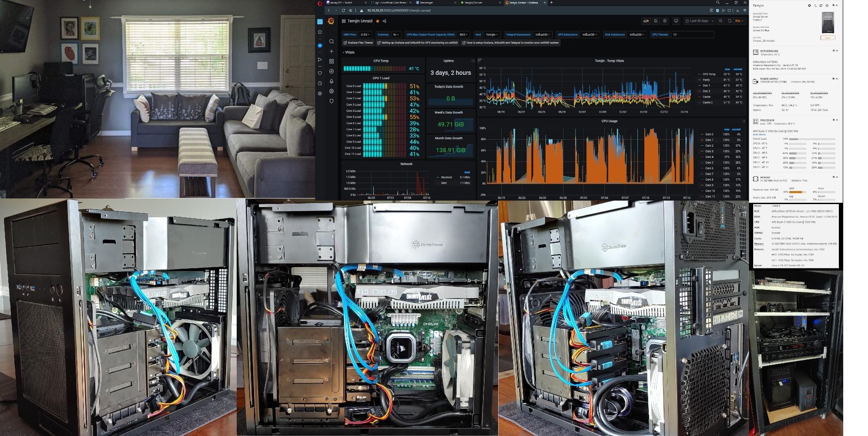
Task: Toggle the Parity series in Temp Vitals legend
Action: coord(707,80)
